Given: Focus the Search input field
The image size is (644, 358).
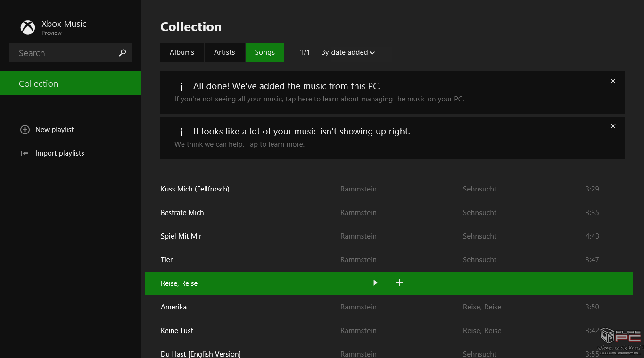Looking at the screenshot, I should coord(71,53).
